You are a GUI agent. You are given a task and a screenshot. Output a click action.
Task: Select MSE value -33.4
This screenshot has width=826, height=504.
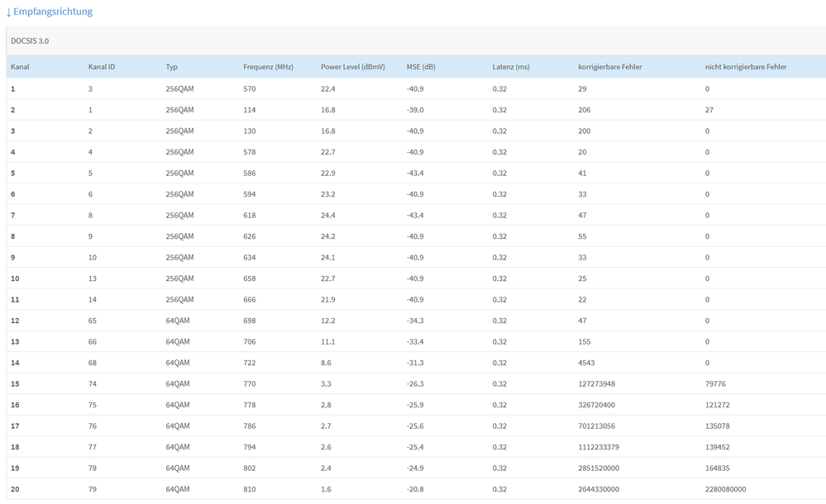(415, 342)
